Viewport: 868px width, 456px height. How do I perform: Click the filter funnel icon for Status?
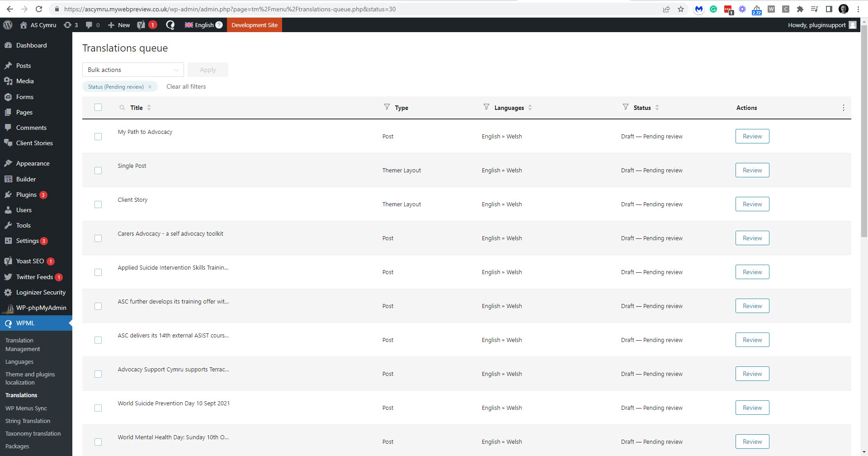point(626,107)
